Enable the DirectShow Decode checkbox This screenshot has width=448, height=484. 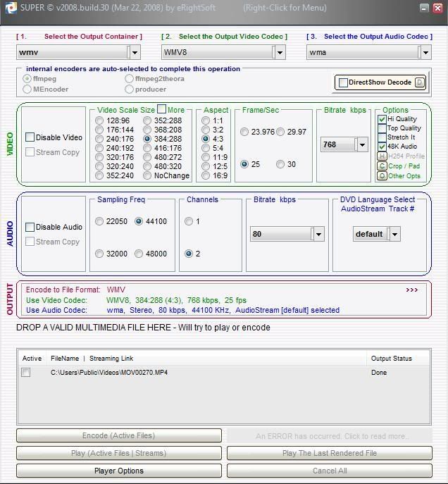[343, 82]
